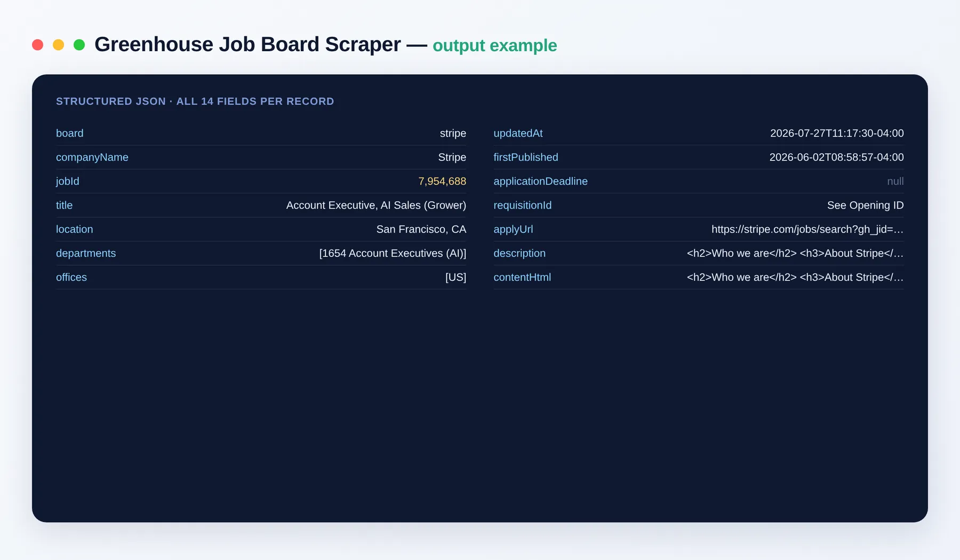Click the green maximize dot

coord(79,45)
